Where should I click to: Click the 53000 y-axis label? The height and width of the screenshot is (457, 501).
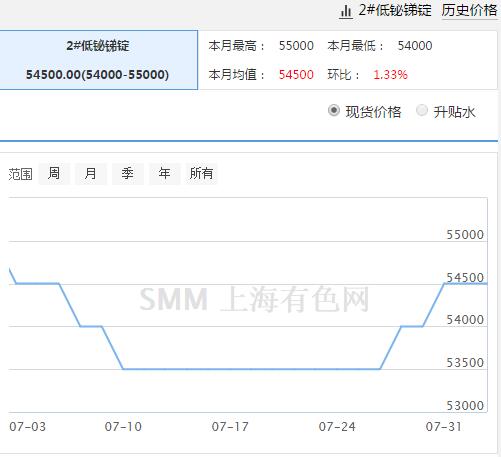[x=465, y=406]
